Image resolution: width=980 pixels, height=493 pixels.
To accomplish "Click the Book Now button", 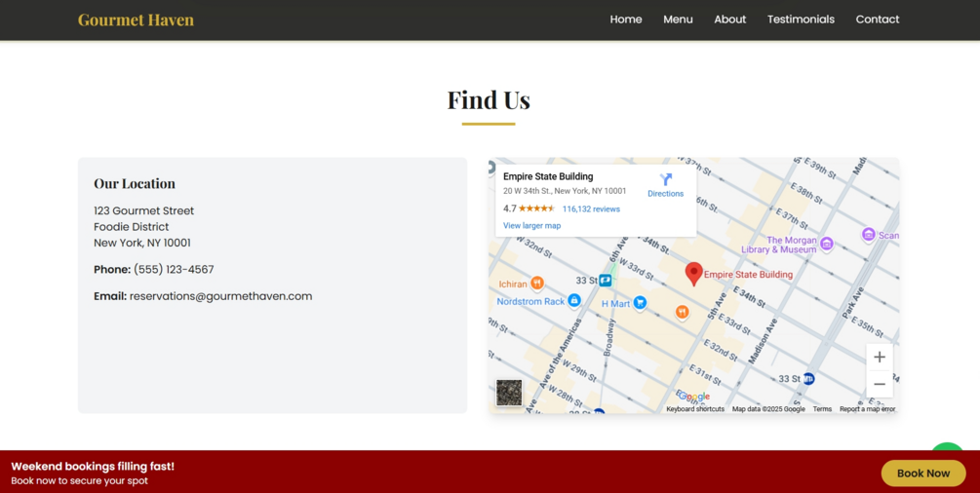I will (923, 473).
